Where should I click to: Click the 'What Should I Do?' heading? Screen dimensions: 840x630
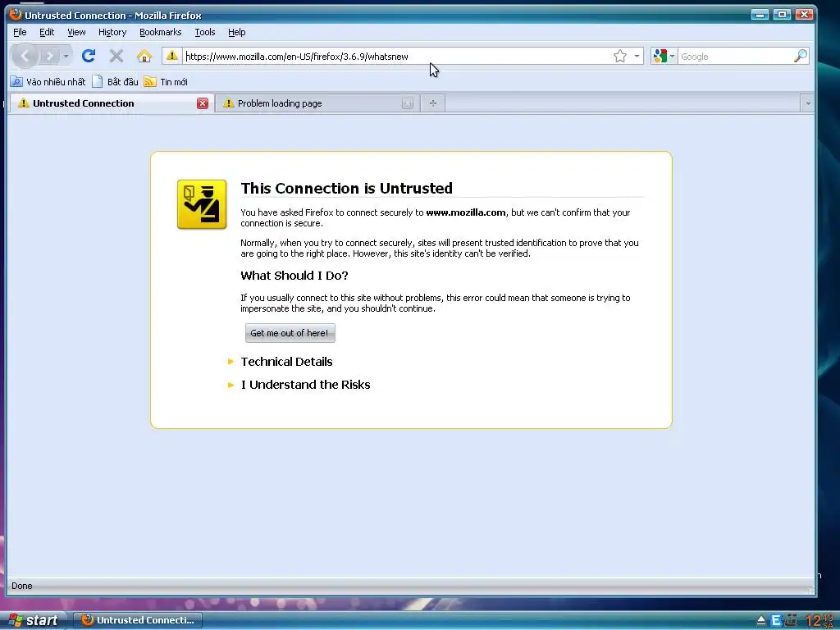294,276
